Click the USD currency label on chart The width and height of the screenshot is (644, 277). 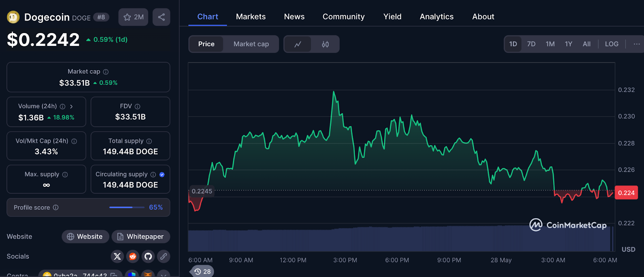[628, 250]
